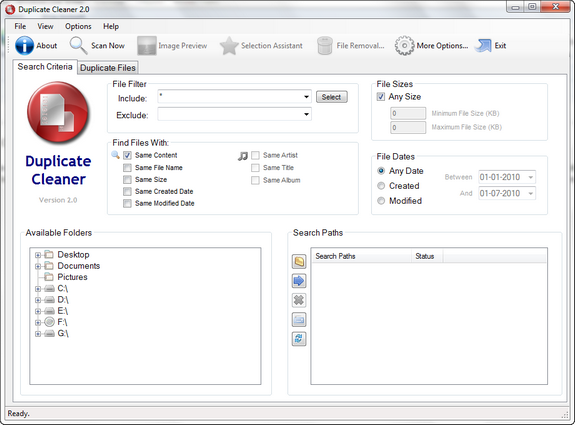Toggle the Any Size checkbox

[x=381, y=97]
